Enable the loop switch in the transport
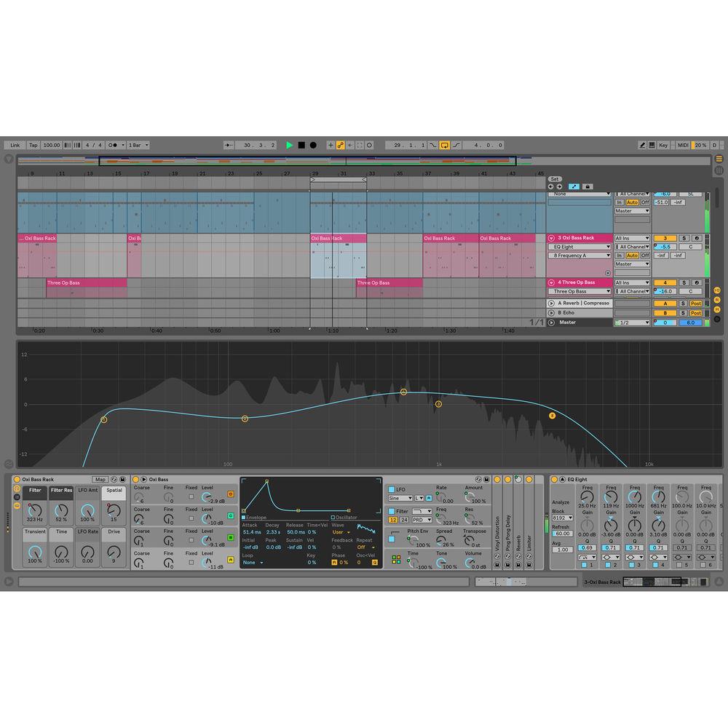The image size is (728, 728). tap(443, 146)
